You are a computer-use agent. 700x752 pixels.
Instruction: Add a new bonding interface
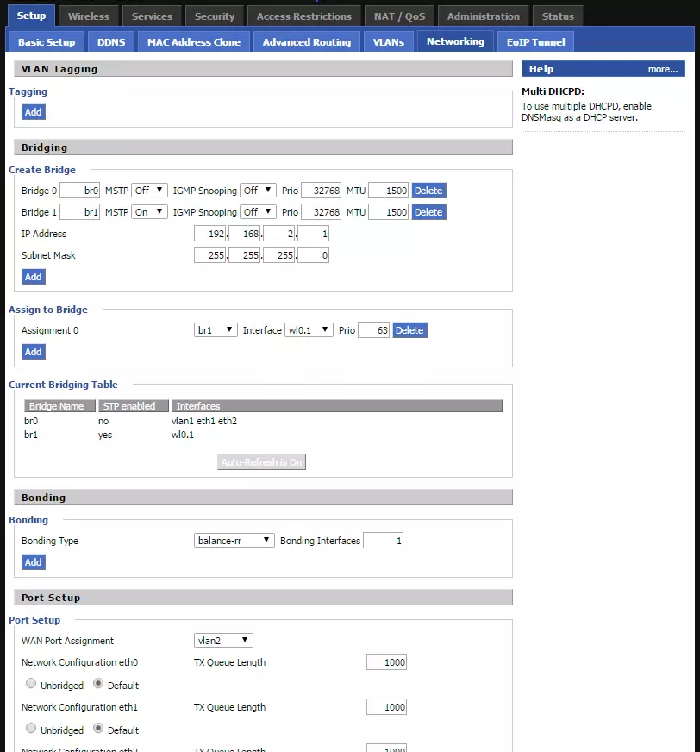(x=33, y=561)
